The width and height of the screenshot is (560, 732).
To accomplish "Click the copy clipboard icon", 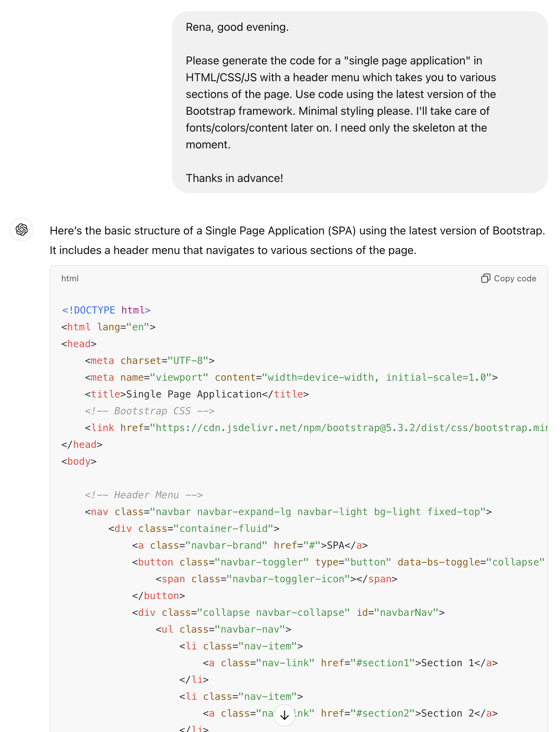I will point(485,279).
